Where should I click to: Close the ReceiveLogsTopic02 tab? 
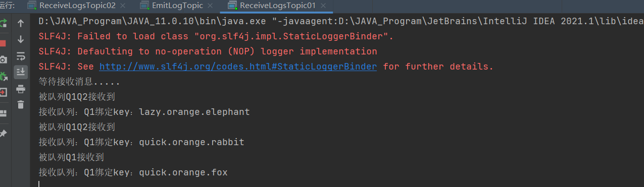[124, 6]
